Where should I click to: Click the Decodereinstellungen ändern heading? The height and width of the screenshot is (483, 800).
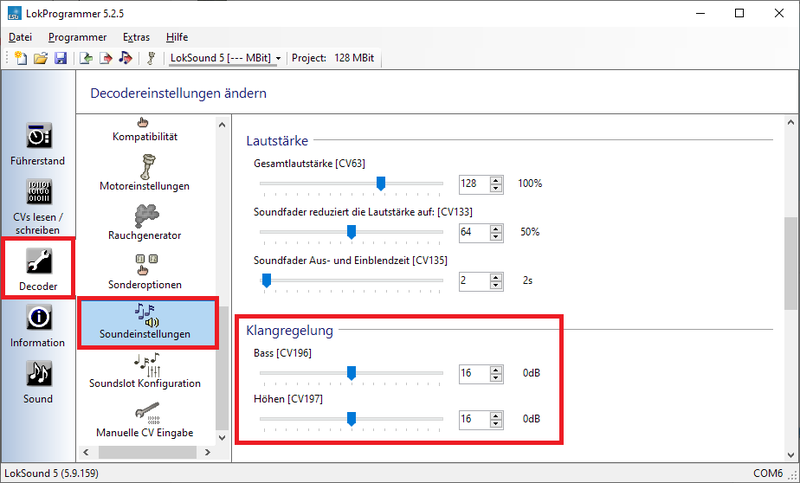(179, 93)
